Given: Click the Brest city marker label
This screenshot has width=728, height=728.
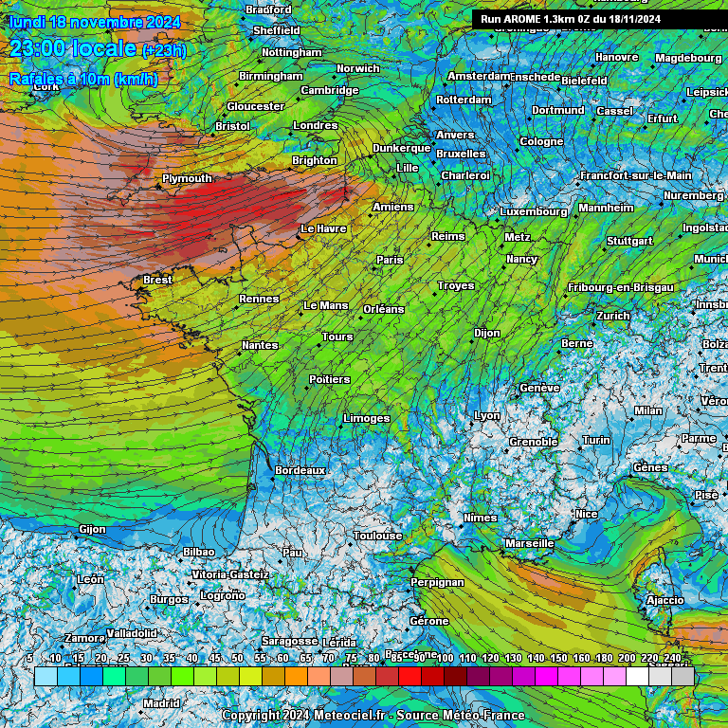Looking at the screenshot, I should coord(157,281).
